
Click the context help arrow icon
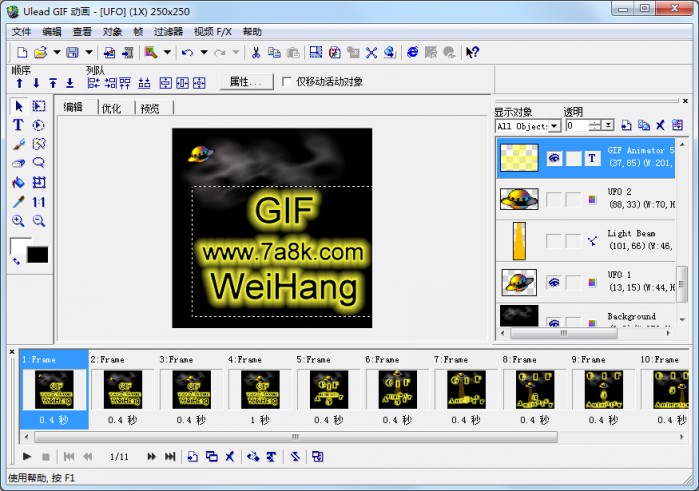pyautogui.click(x=472, y=52)
